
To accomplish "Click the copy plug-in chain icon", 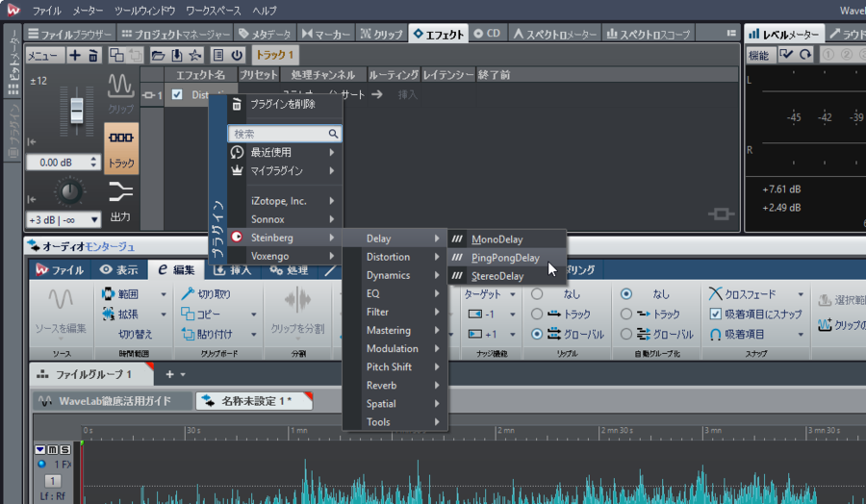I will (x=116, y=55).
